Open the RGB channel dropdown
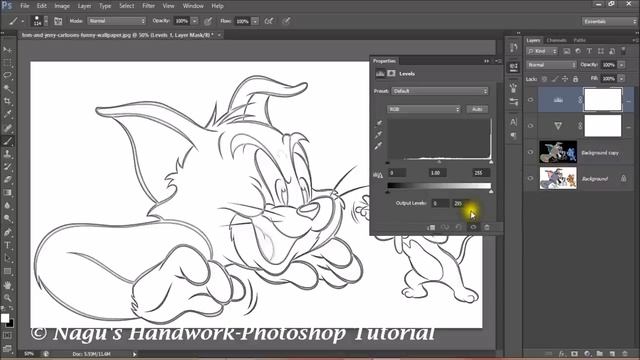Screen dimensions: 640x360 tap(424, 109)
